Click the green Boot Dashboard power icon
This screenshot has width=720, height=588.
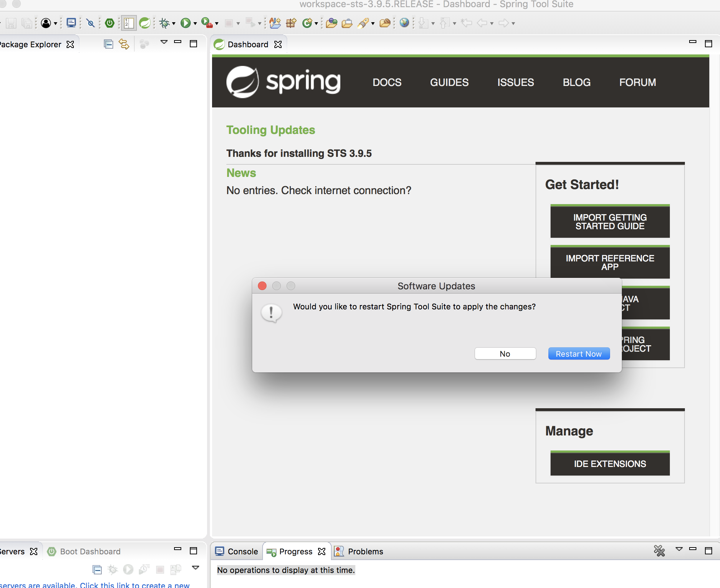[110, 23]
